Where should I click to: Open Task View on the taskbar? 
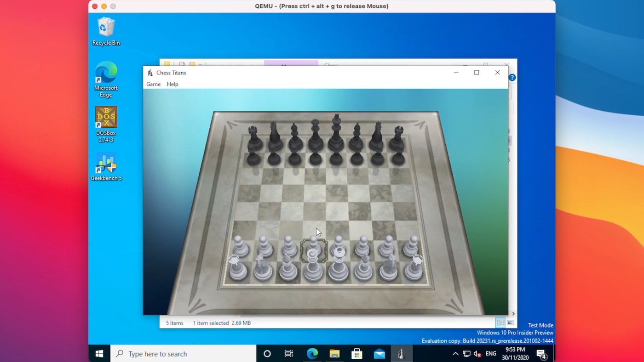[x=289, y=354]
